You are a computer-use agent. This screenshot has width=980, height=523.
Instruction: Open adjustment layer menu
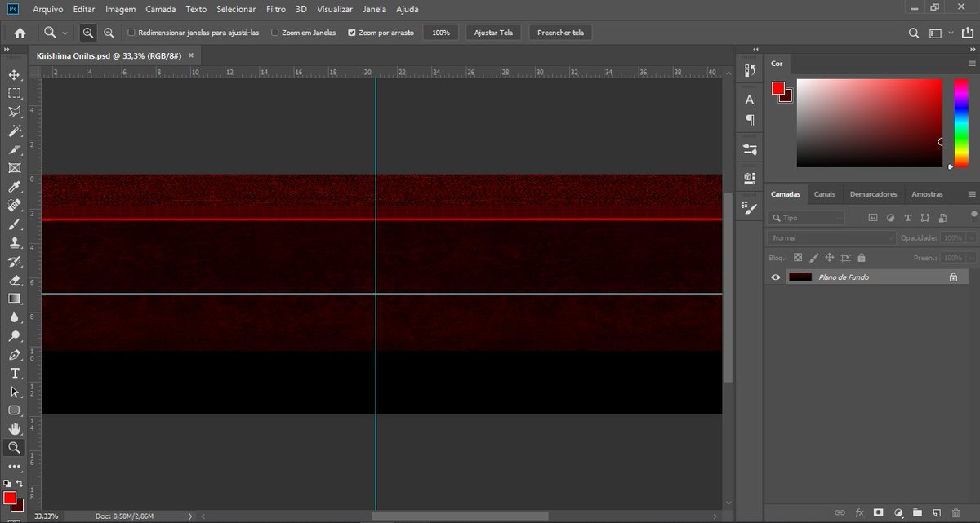click(898, 512)
